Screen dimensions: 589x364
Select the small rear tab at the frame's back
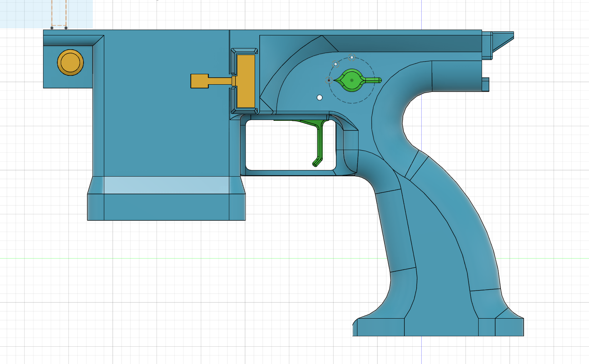[x=486, y=84]
